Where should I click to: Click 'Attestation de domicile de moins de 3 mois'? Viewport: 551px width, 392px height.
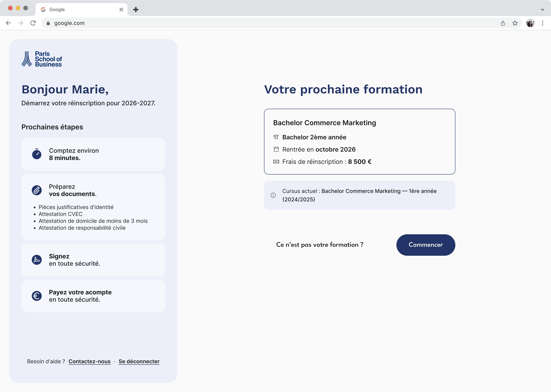coord(93,221)
